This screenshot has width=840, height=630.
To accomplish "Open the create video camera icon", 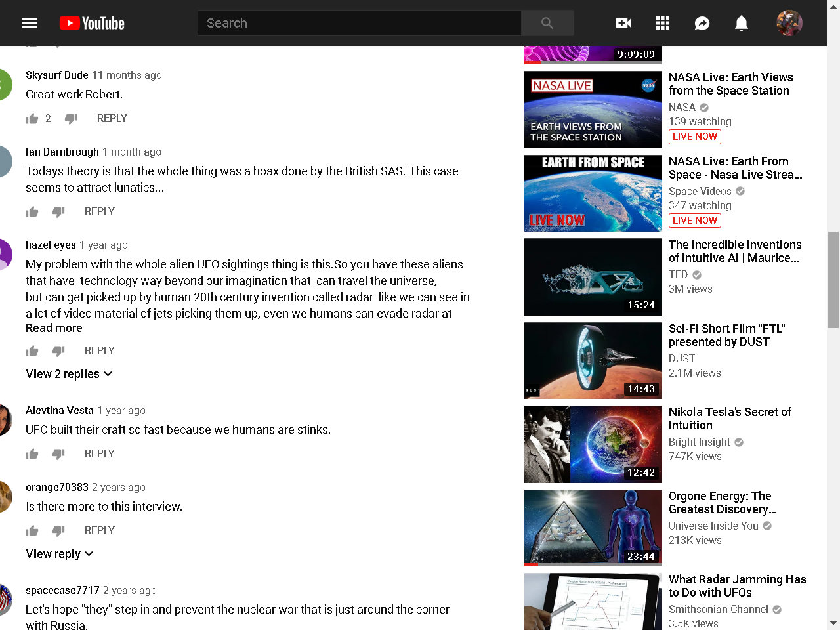I will (623, 23).
